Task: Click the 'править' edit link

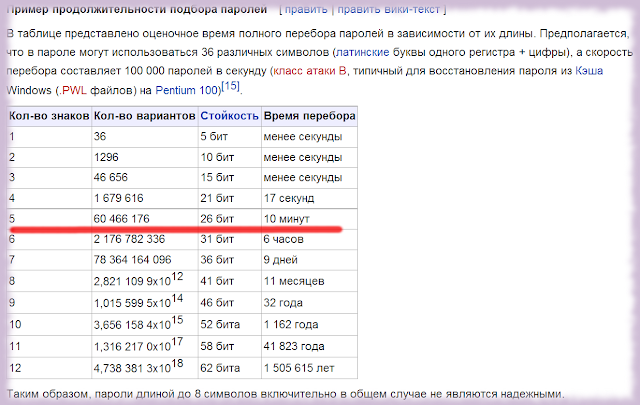Action: pos(306,9)
